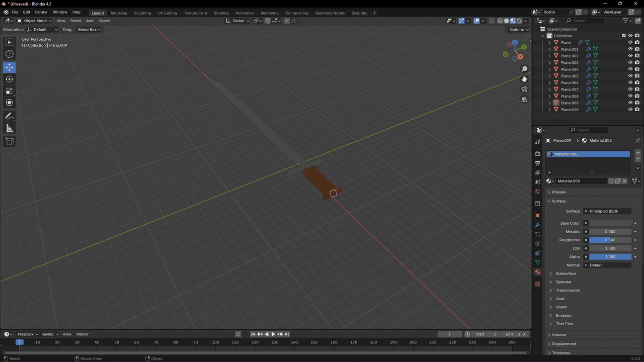Switch to the Sculpting workspace tab
This screenshot has width=644, height=362.
point(142,13)
